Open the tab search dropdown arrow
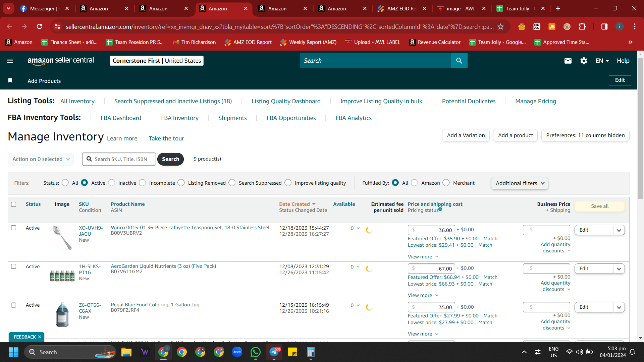The image size is (644, 362). pyautogui.click(x=8, y=8)
